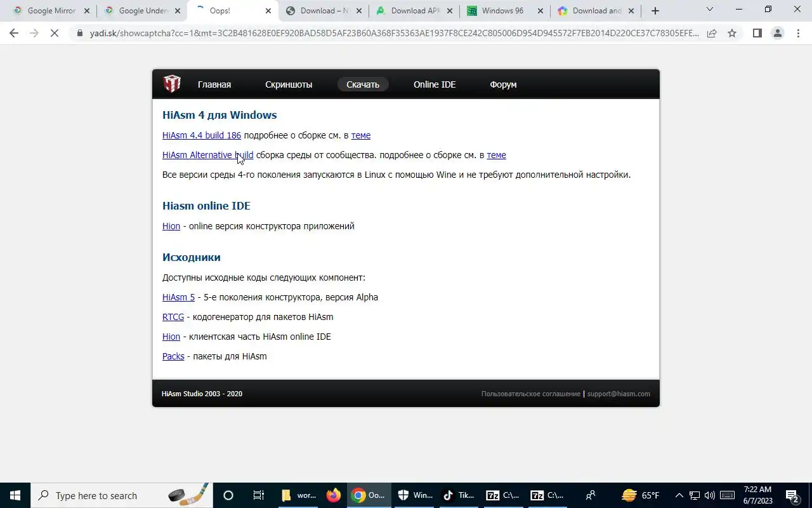The width and height of the screenshot is (812, 508).
Task: Click support@hiasm.com email link
Action: pos(619,394)
